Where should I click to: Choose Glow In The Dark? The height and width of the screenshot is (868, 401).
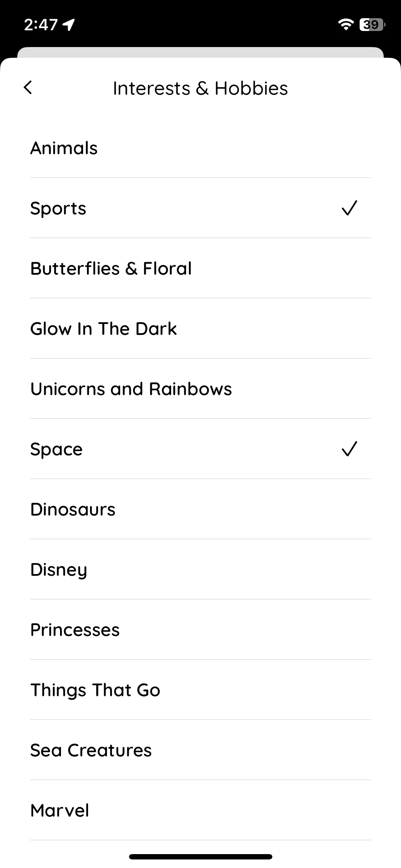(200, 329)
